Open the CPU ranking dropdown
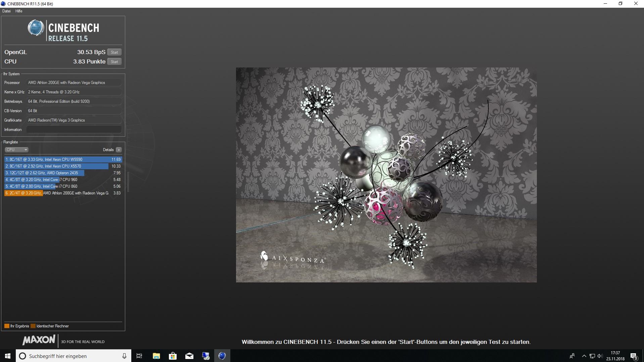Image resolution: width=644 pixels, height=362 pixels. tap(16, 150)
